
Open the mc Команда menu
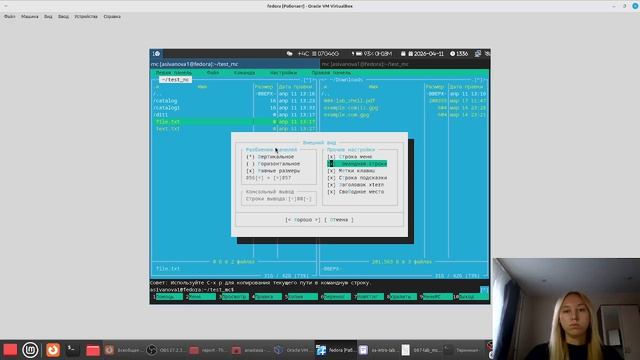tap(244, 73)
